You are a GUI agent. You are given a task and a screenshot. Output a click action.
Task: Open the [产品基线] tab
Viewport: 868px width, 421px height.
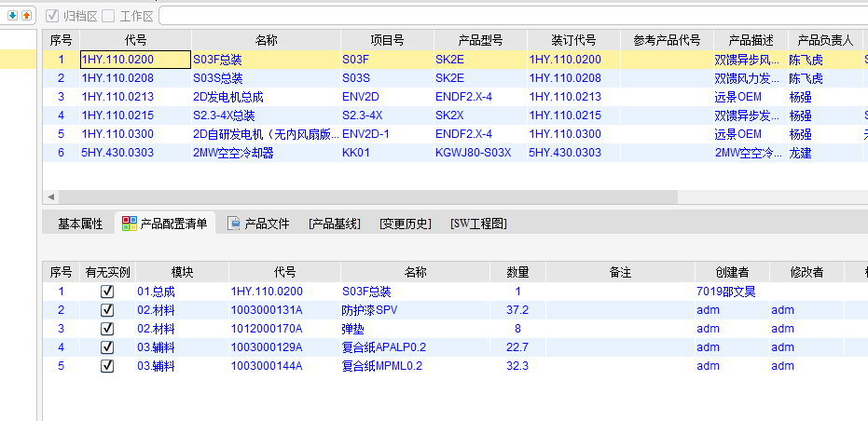point(334,224)
